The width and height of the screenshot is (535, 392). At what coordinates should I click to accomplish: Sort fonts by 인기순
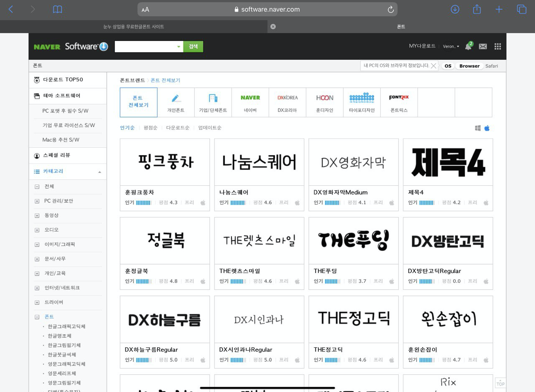point(127,128)
